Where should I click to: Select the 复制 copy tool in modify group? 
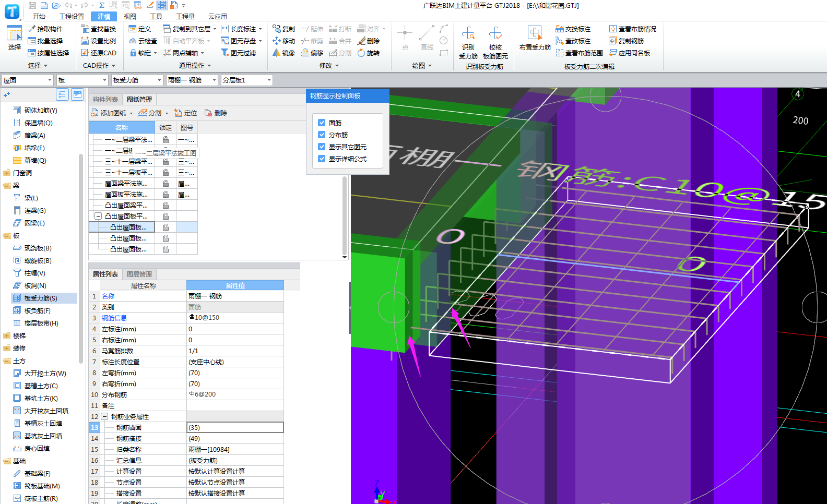[283, 29]
